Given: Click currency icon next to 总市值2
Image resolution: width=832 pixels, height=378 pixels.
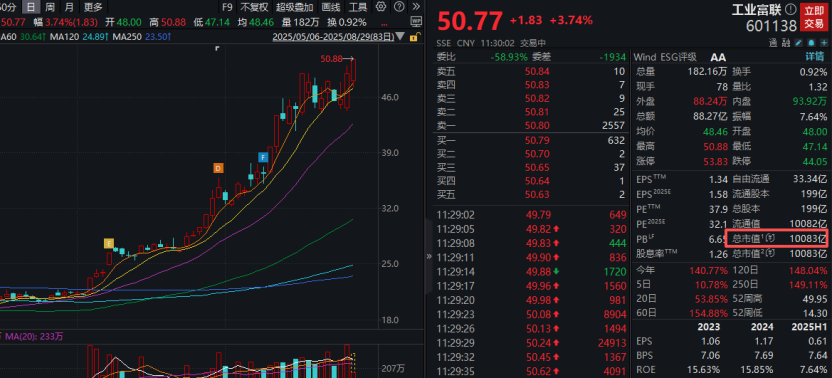Looking at the screenshot, I should tap(770, 254).
